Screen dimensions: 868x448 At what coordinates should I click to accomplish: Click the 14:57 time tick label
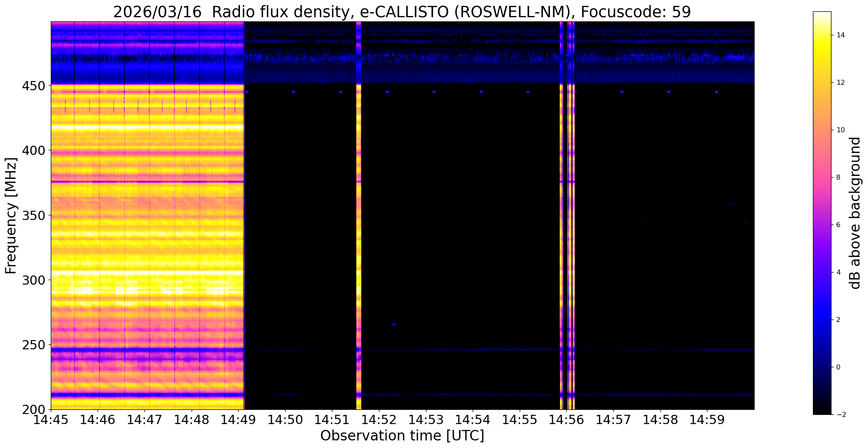[614, 420]
